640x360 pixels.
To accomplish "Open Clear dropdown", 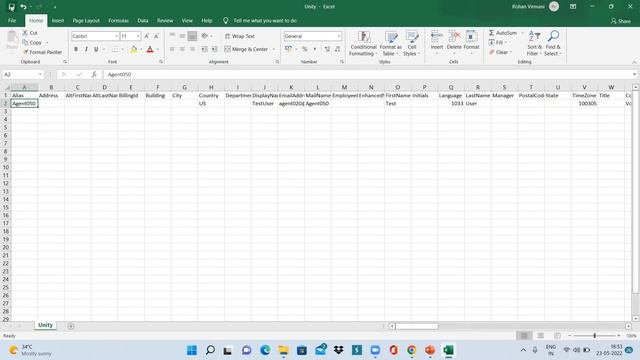I will click(500, 52).
